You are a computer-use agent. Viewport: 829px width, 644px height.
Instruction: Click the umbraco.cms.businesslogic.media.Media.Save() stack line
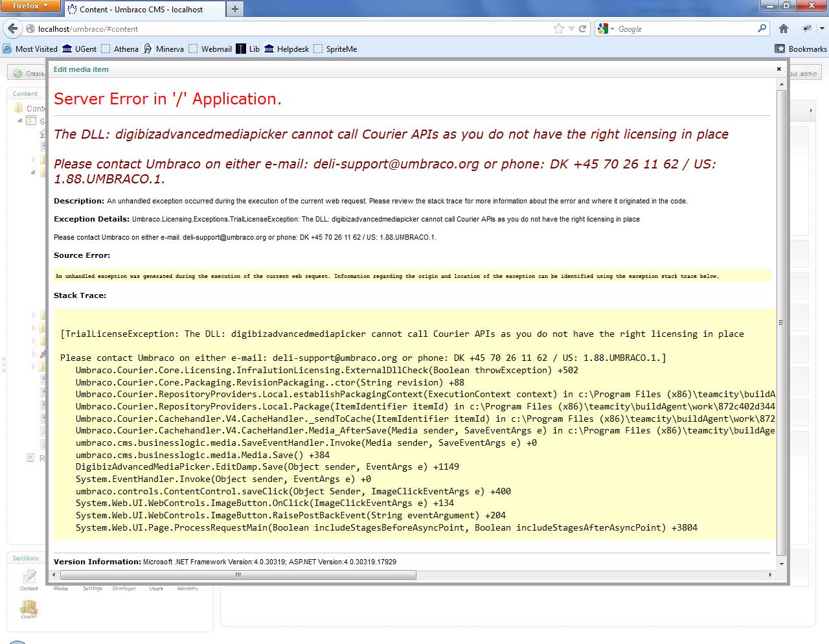tap(203, 455)
